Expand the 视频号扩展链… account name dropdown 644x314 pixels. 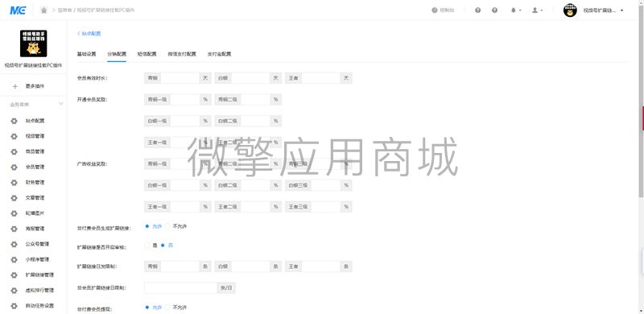point(603,10)
